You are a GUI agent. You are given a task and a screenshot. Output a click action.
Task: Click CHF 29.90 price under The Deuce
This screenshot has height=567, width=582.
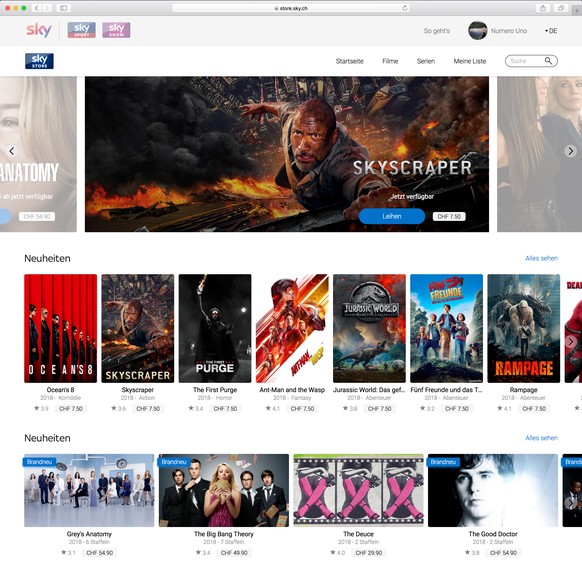[369, 553]
